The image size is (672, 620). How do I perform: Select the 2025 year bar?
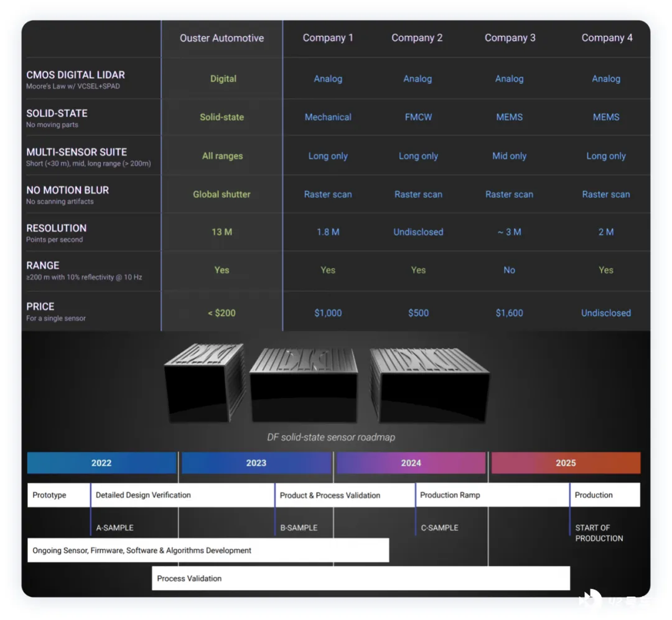[566, 463]
